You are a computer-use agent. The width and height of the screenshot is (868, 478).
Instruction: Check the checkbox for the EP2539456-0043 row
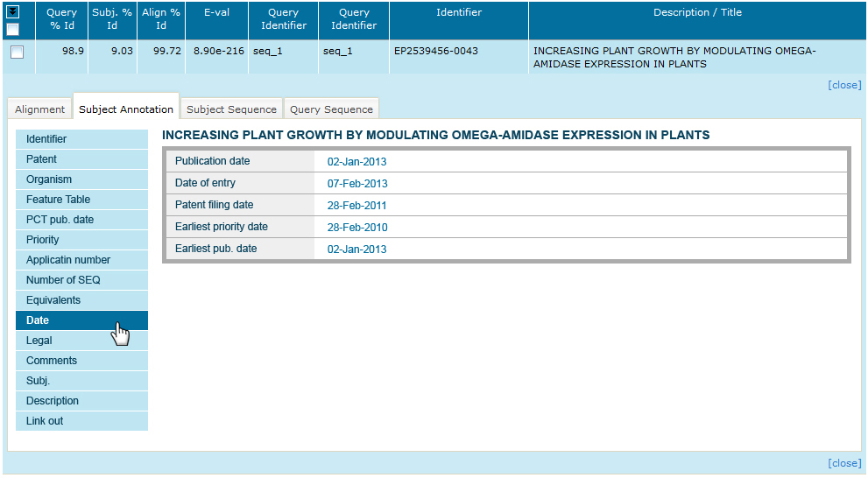[x=17, y=53]
